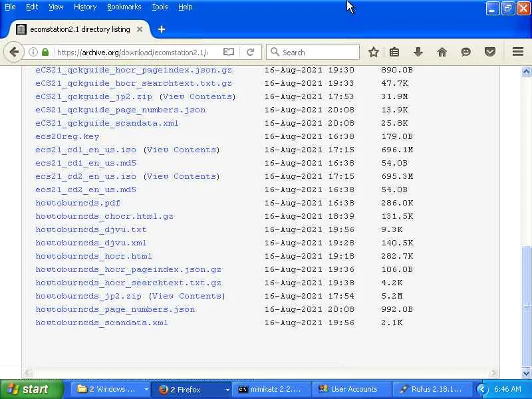Screen dimensions: 532x399
Task: Open the File menu
Action: pos(10,7)
